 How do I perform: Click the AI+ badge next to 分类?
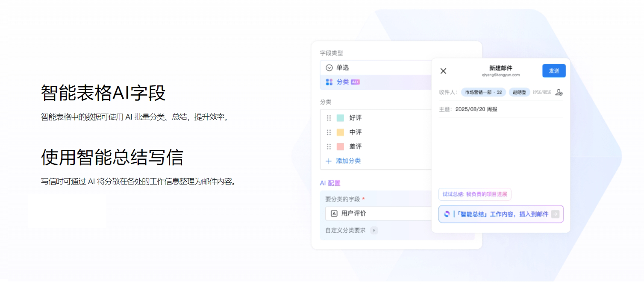[356, 82]
